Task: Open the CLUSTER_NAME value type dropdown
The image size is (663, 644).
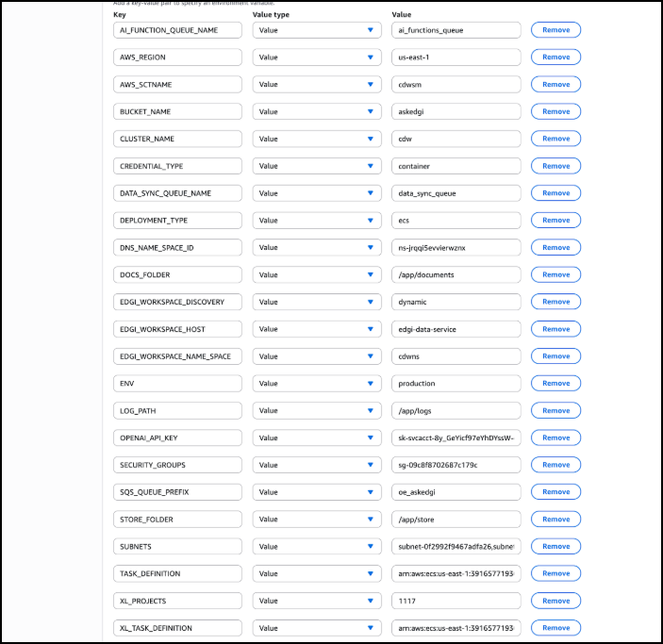Action: (x=316, y=139)
